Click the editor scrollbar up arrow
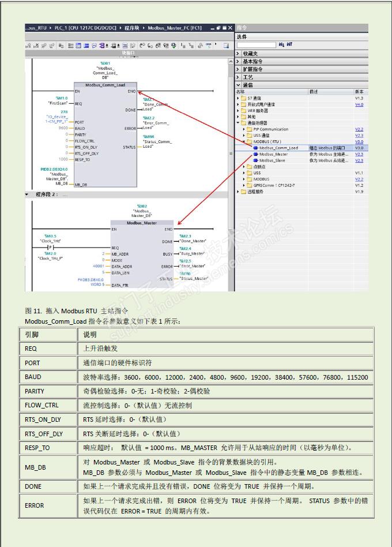 (x=231, y=61)
